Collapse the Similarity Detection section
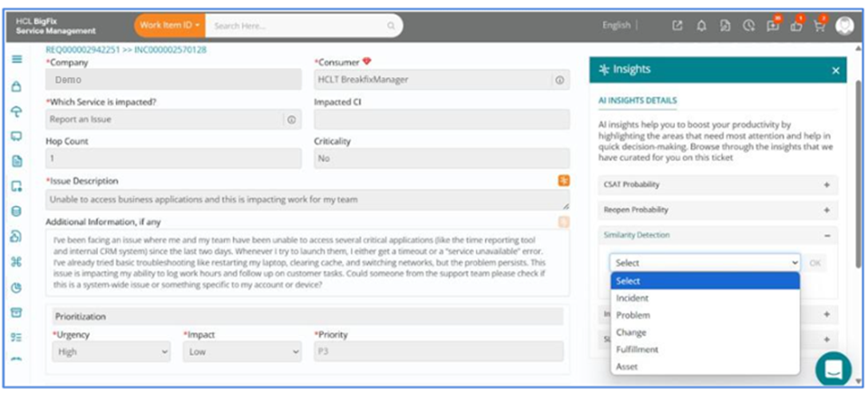Screen dimensions: 868x393 pos(718,235)
